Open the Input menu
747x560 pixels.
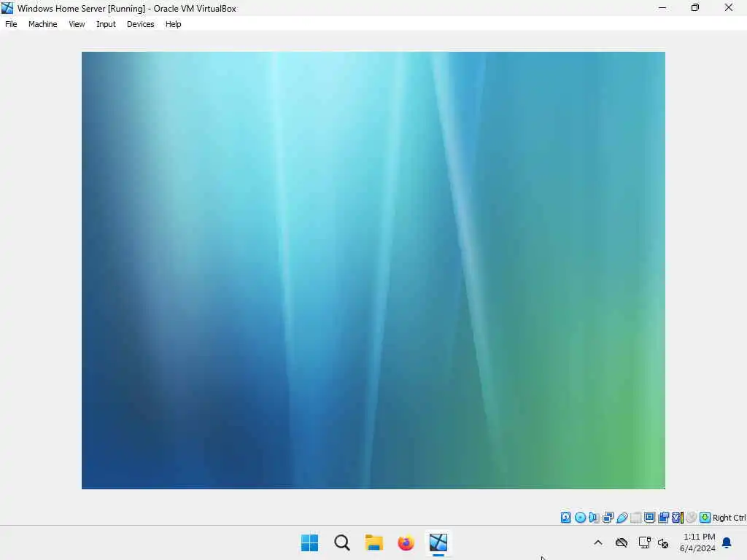[x=106, y=24]
